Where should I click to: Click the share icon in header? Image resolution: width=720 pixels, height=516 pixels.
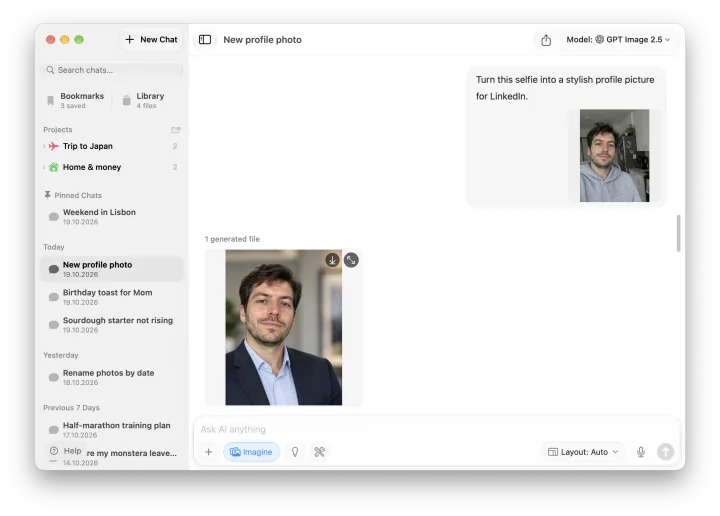[546, 40]
